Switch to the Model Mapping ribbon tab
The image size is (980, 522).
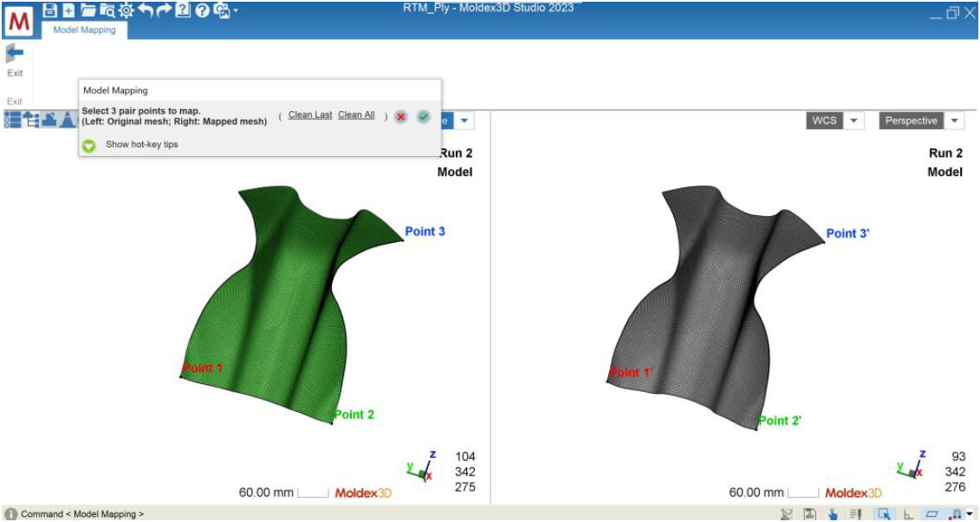(84, 29)
